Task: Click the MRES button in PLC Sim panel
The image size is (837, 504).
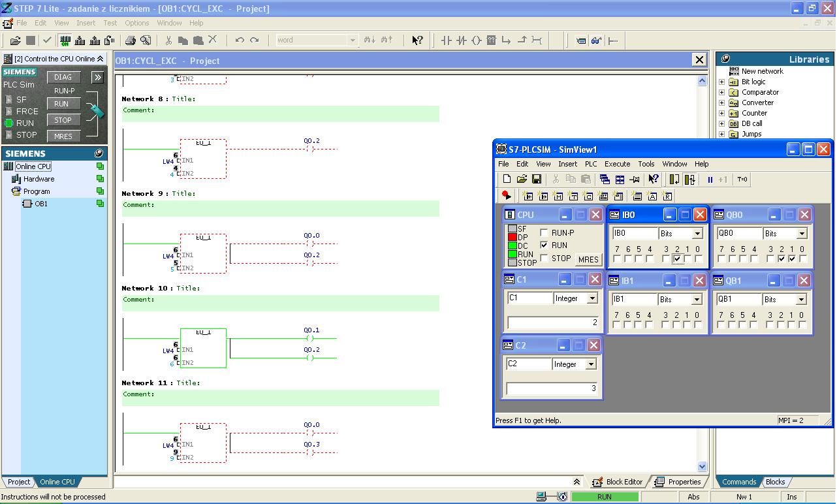Action: click(63, 136)
